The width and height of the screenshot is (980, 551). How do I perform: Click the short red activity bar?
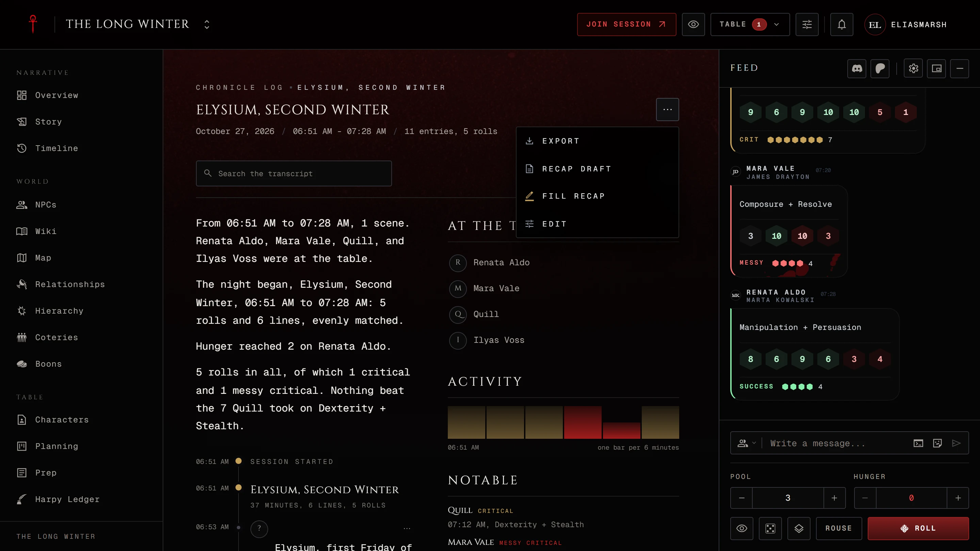[621, 431]
